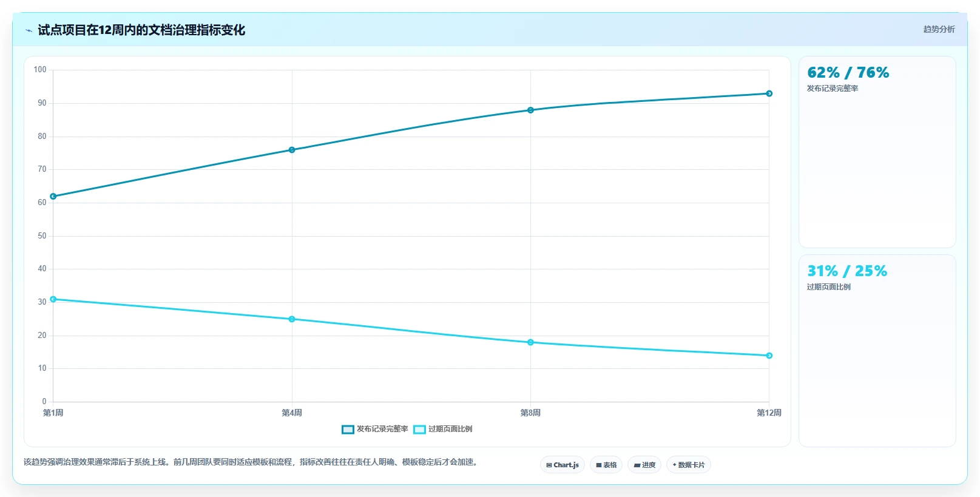Click the 进度 tag chip
The image size is (980, 497).
pyautogui.click(x=644, y=465)
